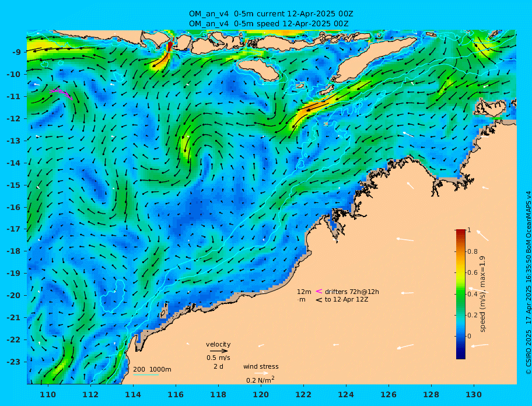Click the "drifters 72h@12h" legend text

point(352,292)
